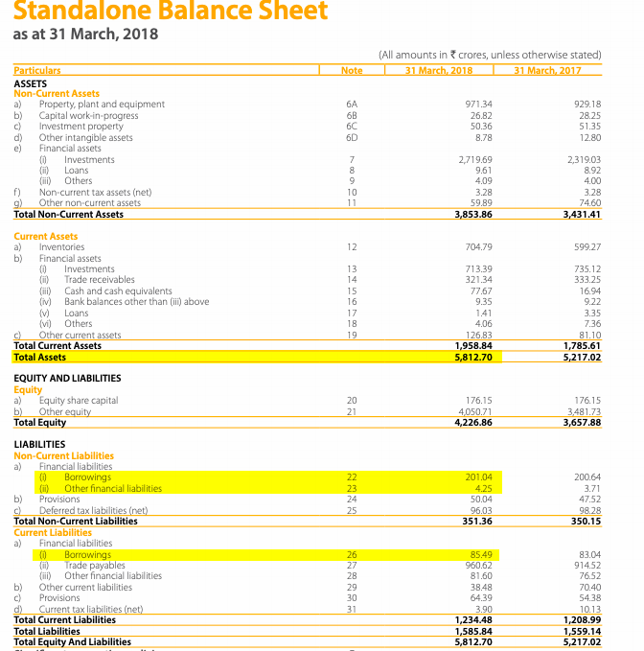Click the highlighted note number 26
The height and width of the screenshot is (651, 644).
pyautogui.click(x=352, y=555)
